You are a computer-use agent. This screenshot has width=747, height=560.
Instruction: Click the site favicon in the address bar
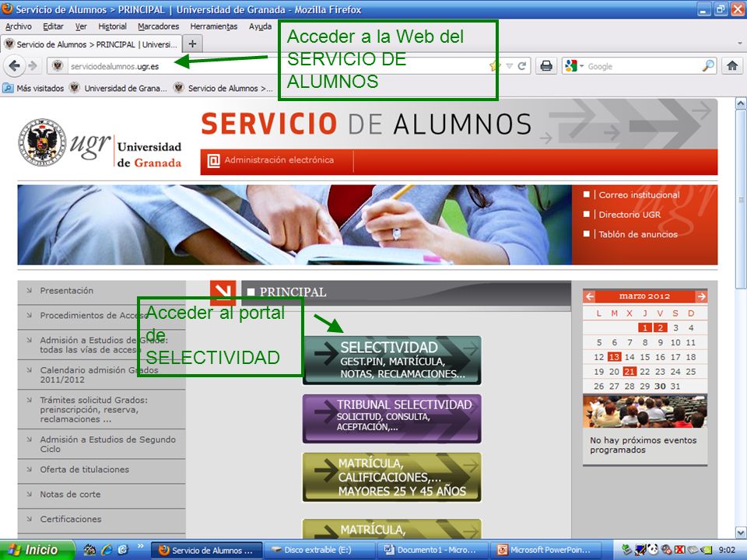tap(58, 65)
